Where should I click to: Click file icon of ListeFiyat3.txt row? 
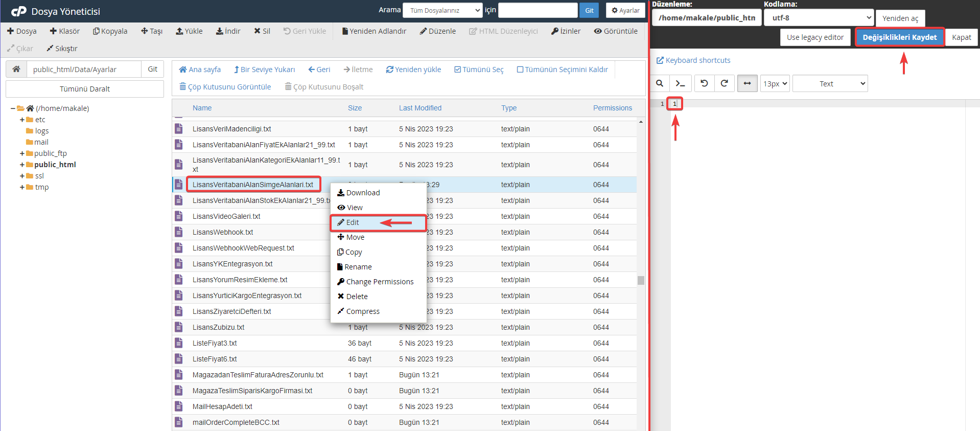tap(179, 343)
